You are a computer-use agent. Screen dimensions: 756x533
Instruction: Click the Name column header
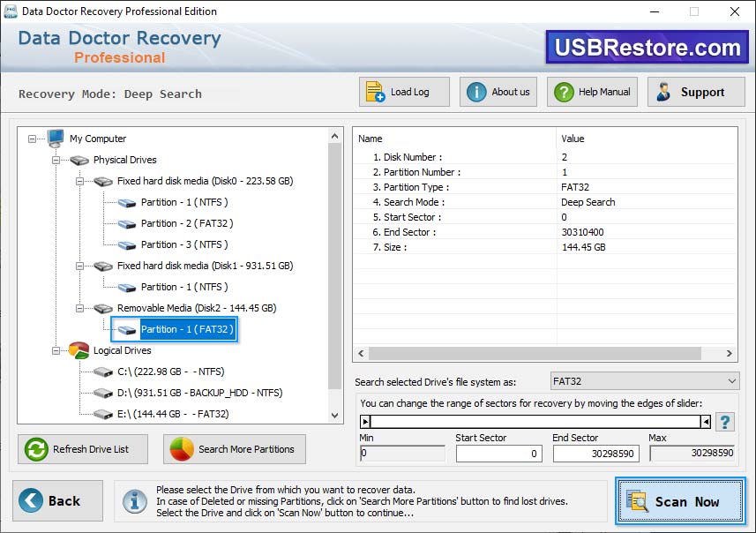(x=454, y=139)
